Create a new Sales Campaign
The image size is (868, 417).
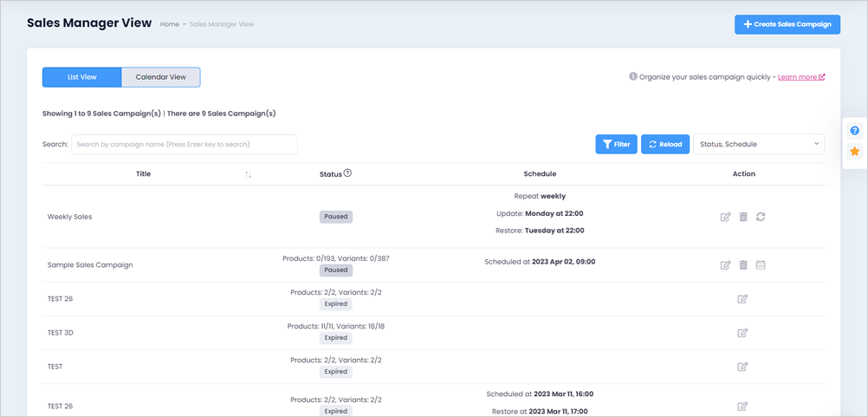787,24
